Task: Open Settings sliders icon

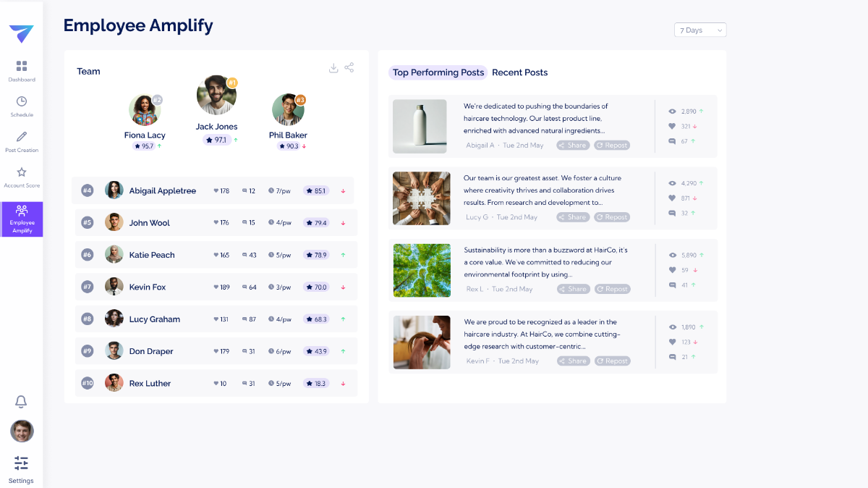Action: point(22,463)
